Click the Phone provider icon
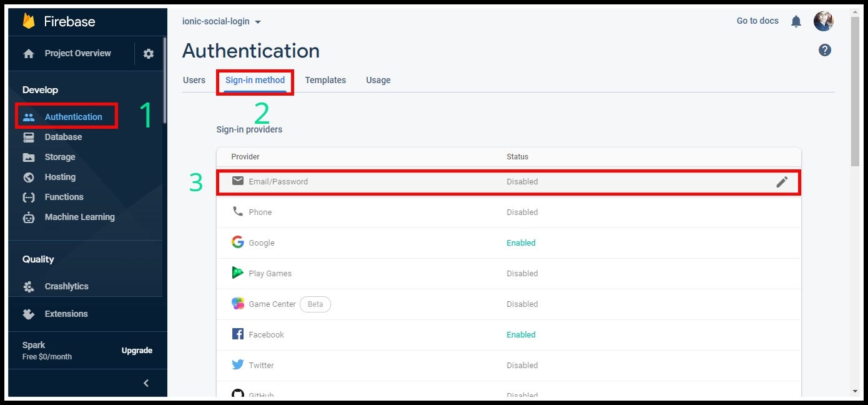868x405 pixels. pyautogui.click(x=238, y=212)
